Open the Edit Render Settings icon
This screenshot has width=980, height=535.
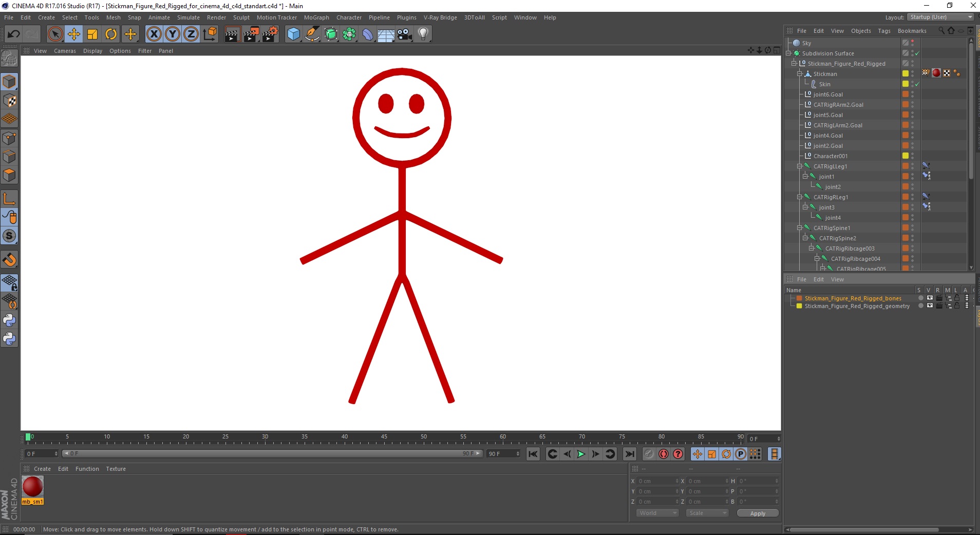[270, 34]
